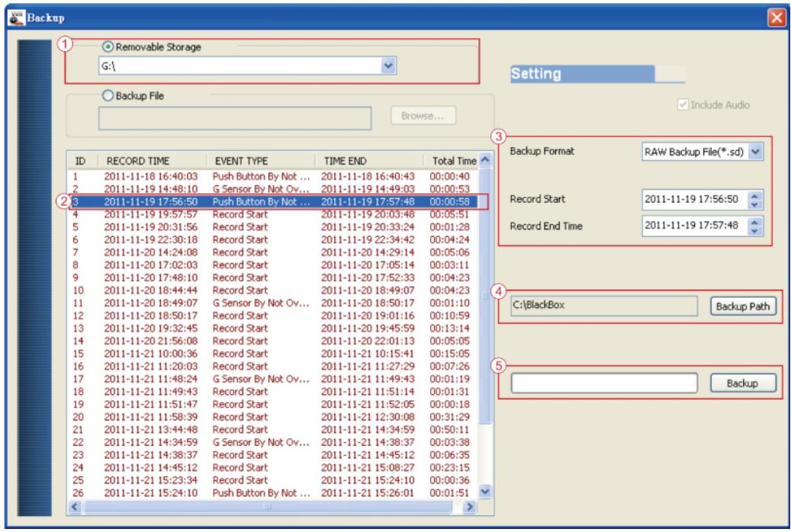The image size is (791, 532).
Task: Select record 16 at 2011-11-21 11:20:03
Action: click(273, 366)
